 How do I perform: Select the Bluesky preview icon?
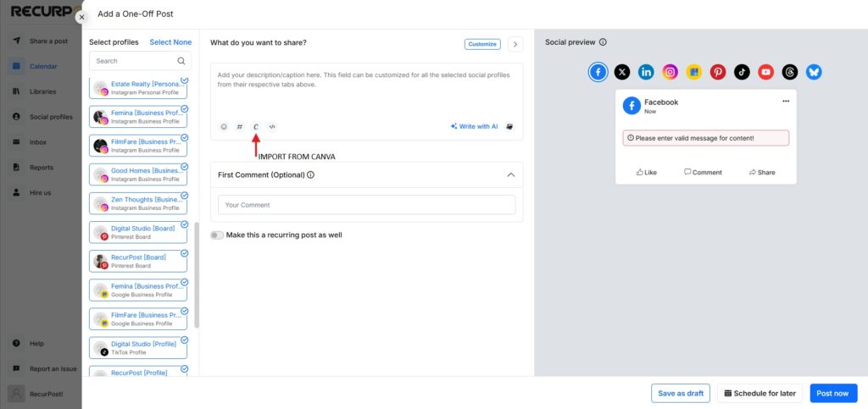click(x=814, y=72)
